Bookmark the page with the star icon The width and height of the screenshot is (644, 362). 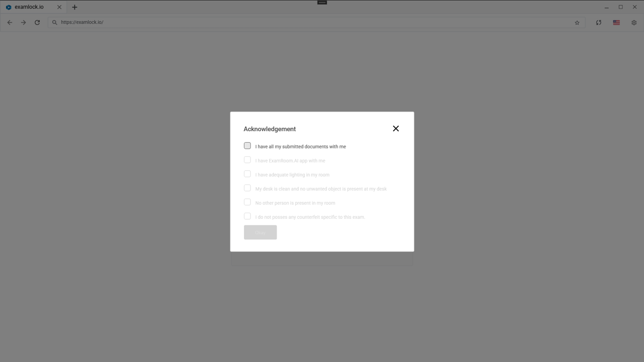[x=577, y=23]
